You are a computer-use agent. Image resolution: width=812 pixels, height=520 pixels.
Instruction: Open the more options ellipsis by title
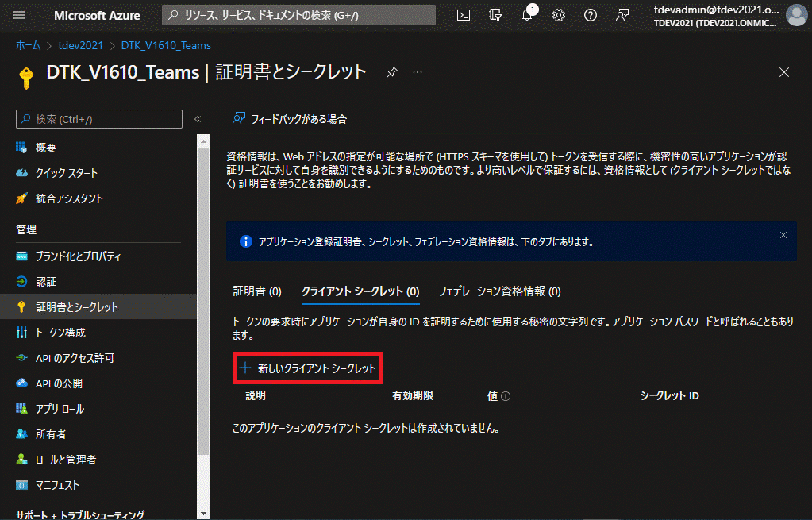pyautogui.click(x=418, y=72)
